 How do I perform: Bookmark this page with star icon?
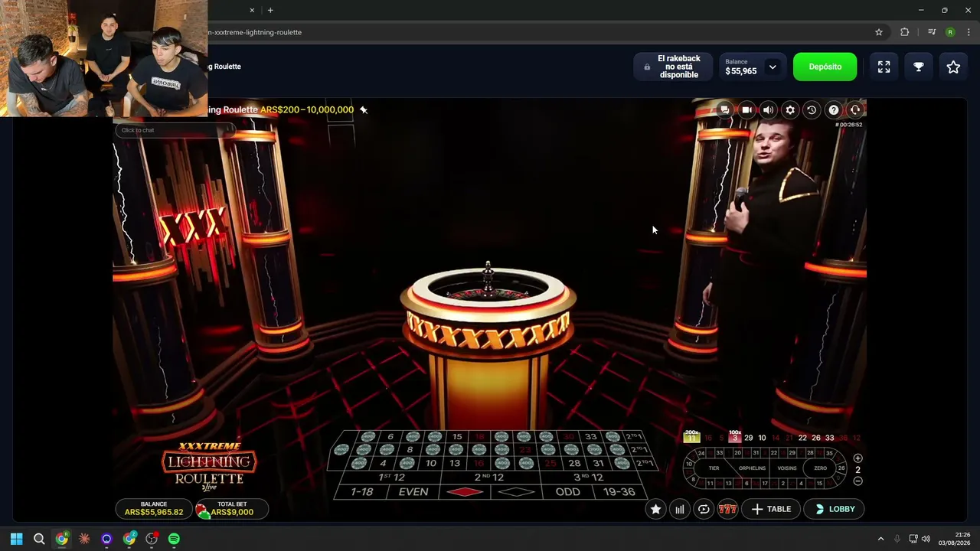pos(879,32)
